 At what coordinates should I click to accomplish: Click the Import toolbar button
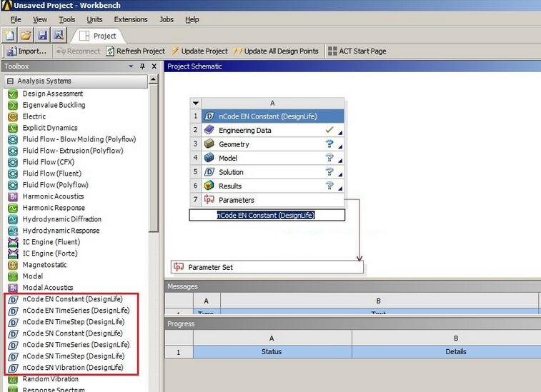(x=26, y=51)
